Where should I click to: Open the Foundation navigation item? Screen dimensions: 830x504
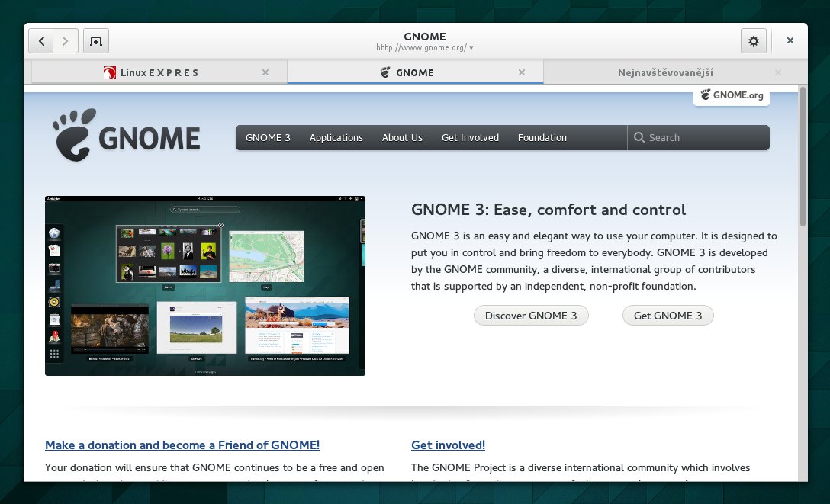point(542,137)
